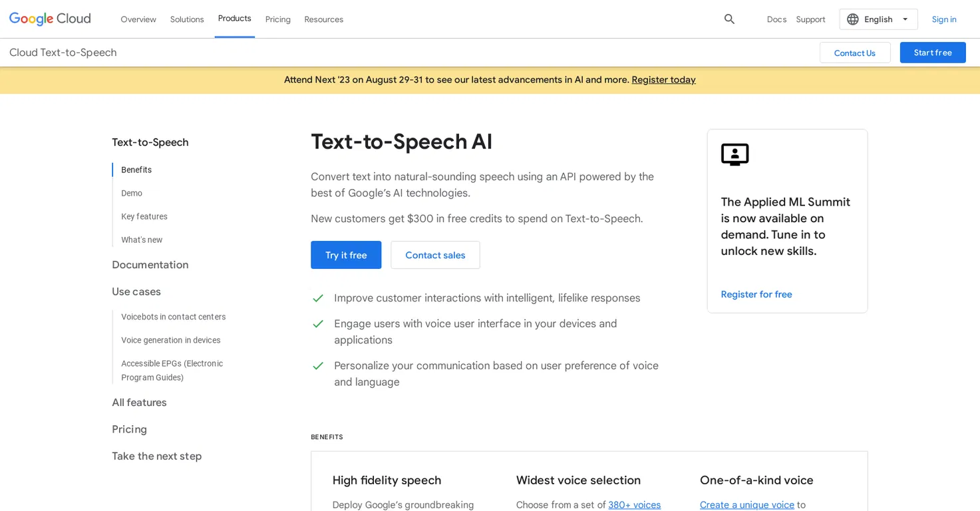Click the Google Cloud logo
980x511 pixels.
tap(50, 19)
